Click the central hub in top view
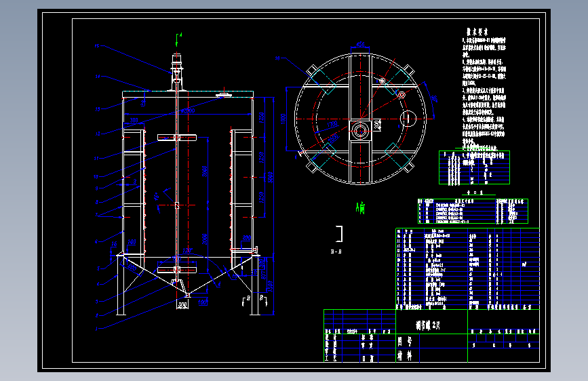 360,131
